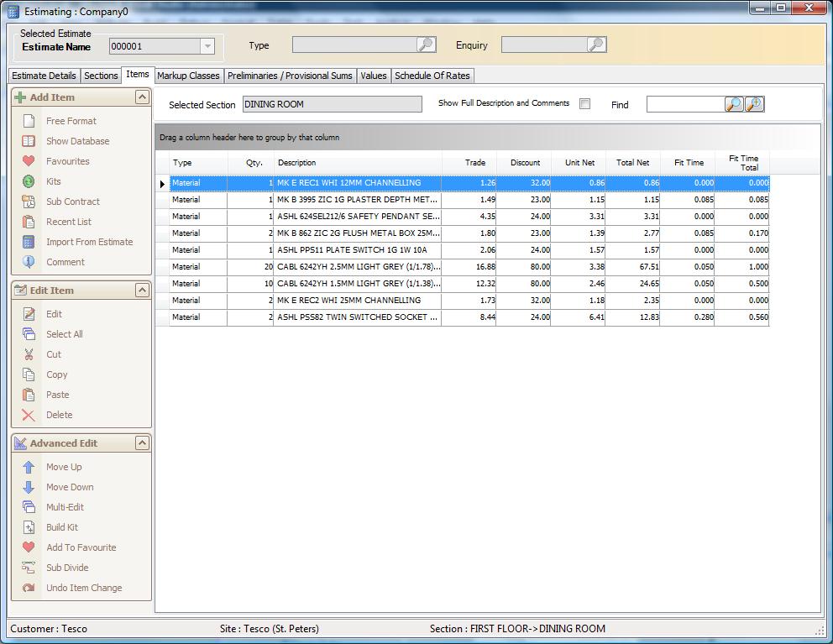Open Import From Estimate
This screenshot has height=644, width=833.
point(27,242)
